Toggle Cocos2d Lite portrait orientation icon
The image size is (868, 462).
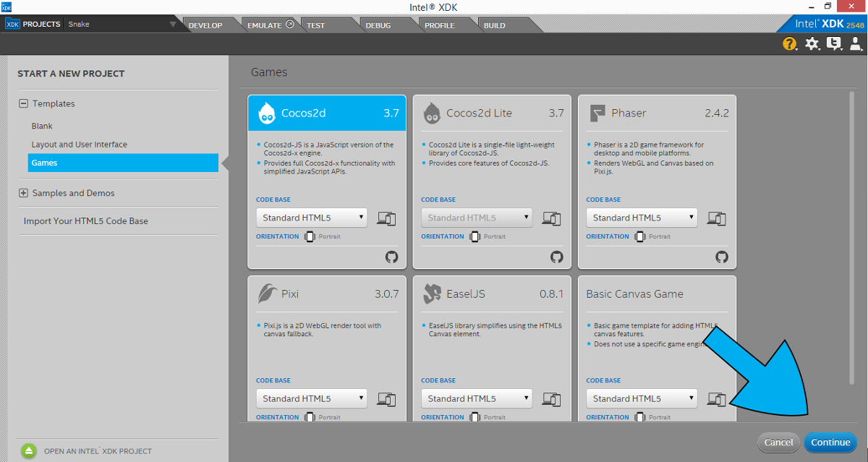[475, 236]
